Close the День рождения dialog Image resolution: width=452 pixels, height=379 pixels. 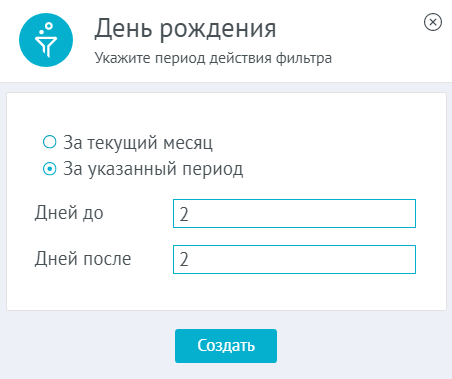click(x=433, y=22)
